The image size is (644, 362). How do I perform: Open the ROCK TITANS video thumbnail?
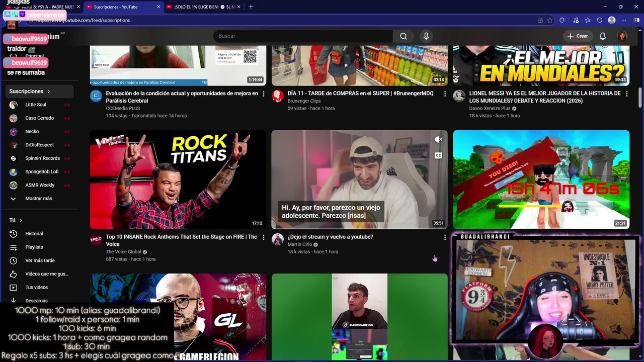178,179
